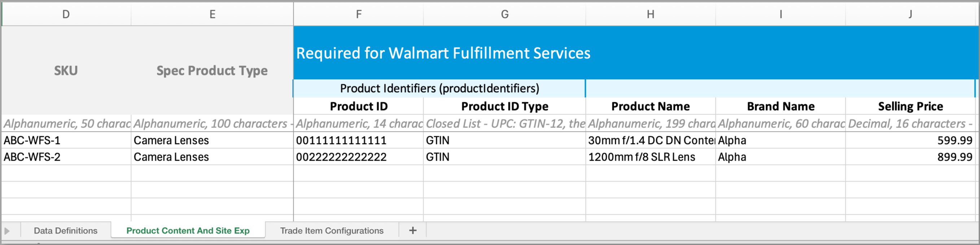Image resolution: width=980 pixels, height=245 pixels.
Task: Select the Product Content And Site Exp tab
Action: (x=188, y=231)
